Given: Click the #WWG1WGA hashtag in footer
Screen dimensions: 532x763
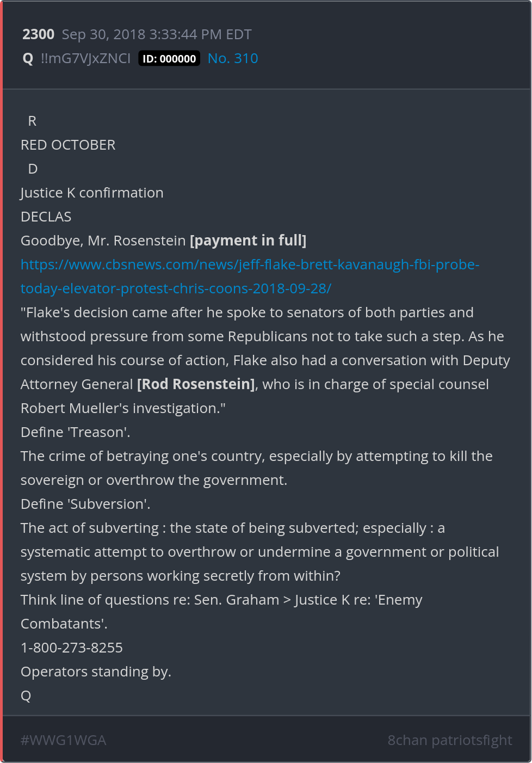Looking at the screenshot, I should pos(63,740).
